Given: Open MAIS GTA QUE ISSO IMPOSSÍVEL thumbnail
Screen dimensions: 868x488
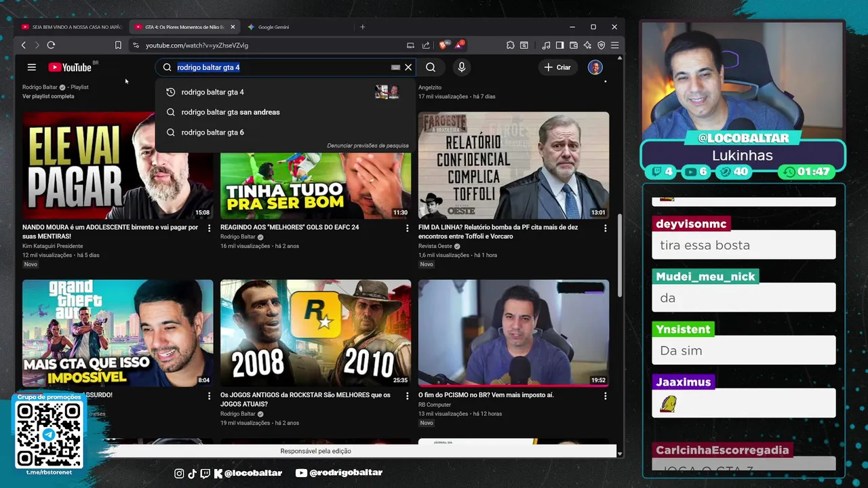Looking at the screenshot, I should (117, 333).
